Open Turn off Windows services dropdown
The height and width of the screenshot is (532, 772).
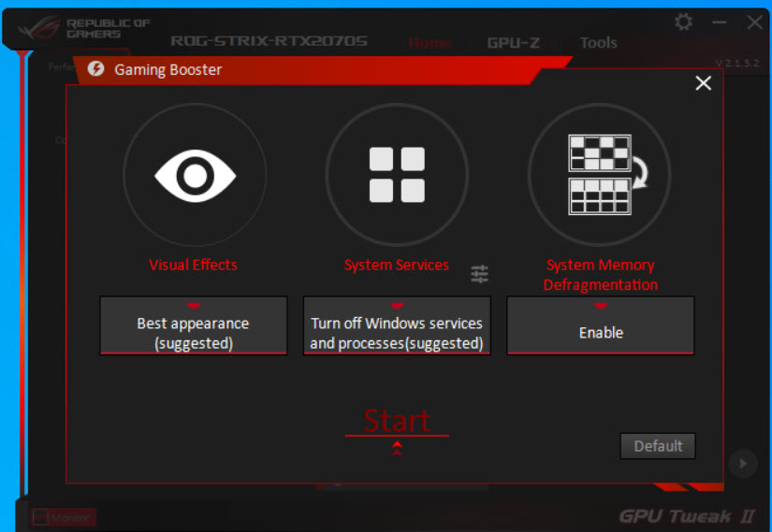click(x=397, y=325)
